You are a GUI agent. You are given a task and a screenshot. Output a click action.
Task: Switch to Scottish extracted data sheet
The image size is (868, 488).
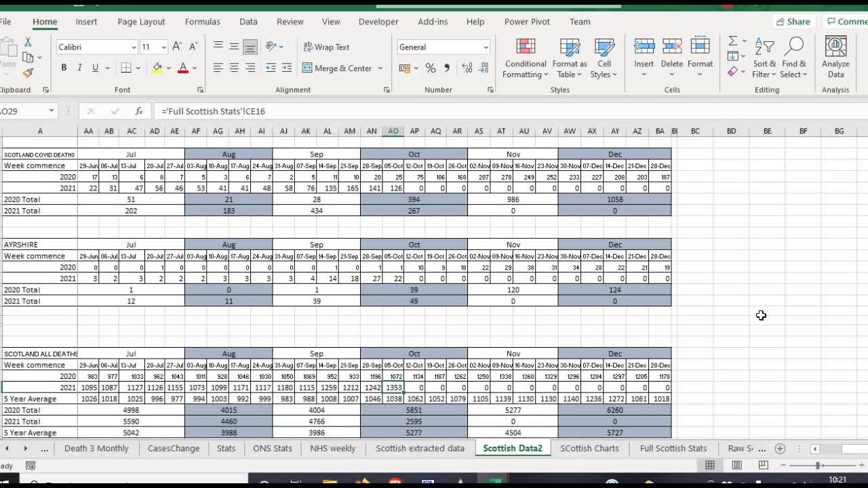click(420, 448)
